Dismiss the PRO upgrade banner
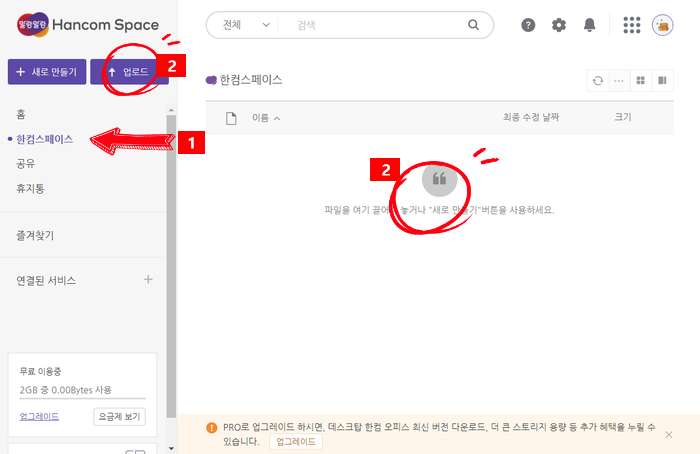Screen dimensions: 700x454 tap(669, 434)
